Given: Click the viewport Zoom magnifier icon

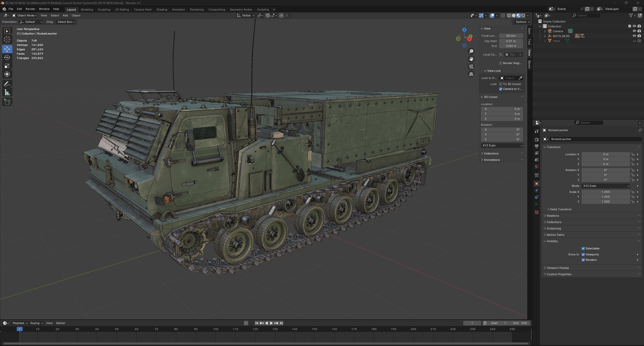Looking at the screenshot, I should 471,51.
